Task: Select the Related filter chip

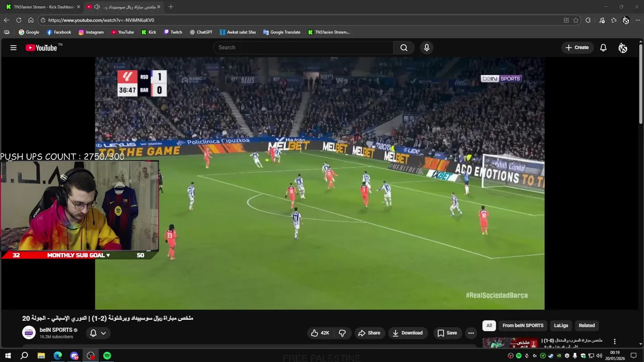Action: [587, 325]
